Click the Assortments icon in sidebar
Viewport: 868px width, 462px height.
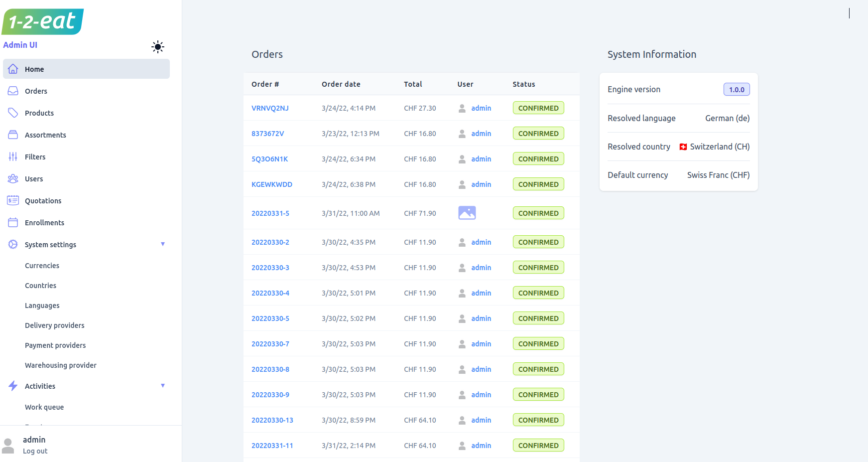(13, 135)
